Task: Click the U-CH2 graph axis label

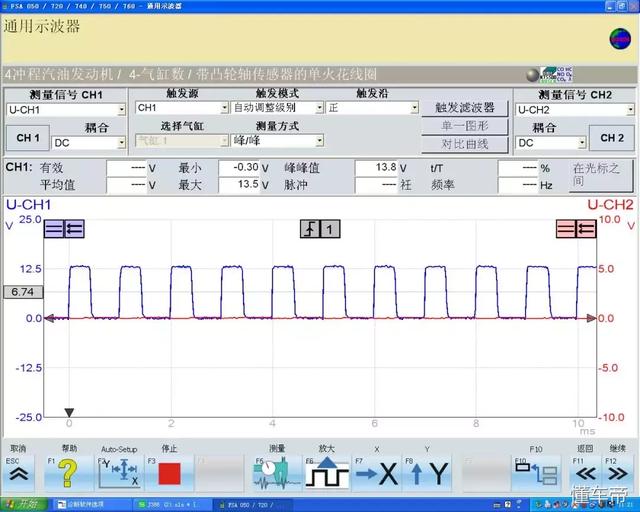Action: (610, 205)
